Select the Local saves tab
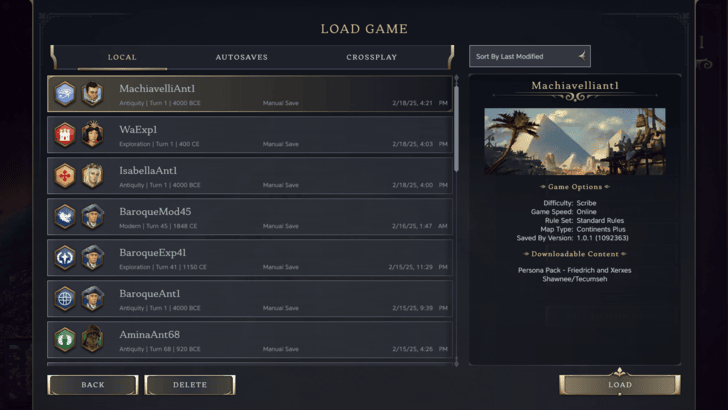728x410 pixels. (122, 57)
